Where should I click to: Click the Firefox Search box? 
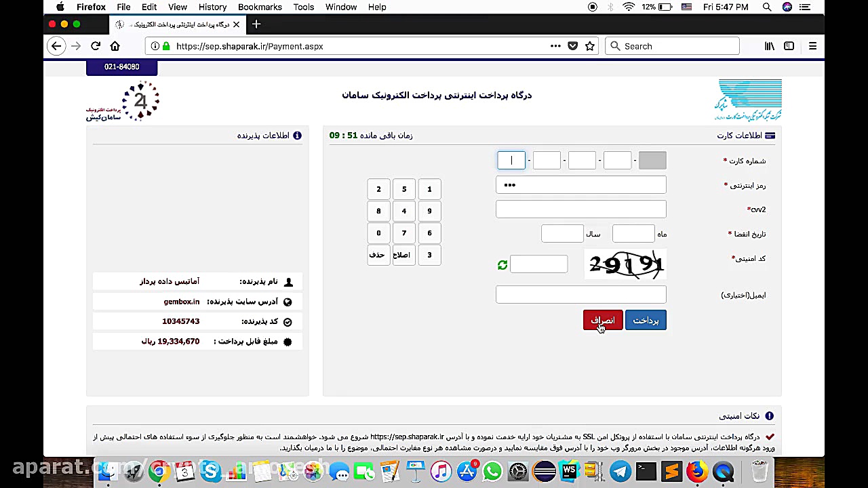coord(672,46)
